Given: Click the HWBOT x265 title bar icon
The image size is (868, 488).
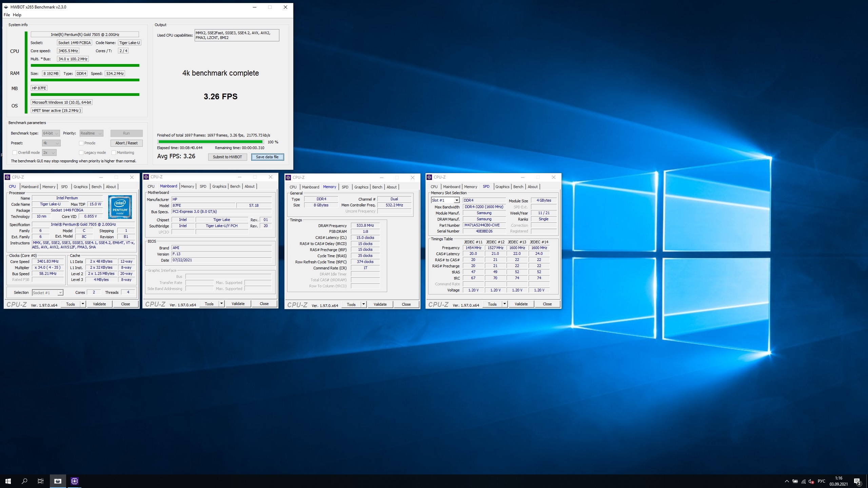Looking at the screenshot, I should (x=6, y=7).
